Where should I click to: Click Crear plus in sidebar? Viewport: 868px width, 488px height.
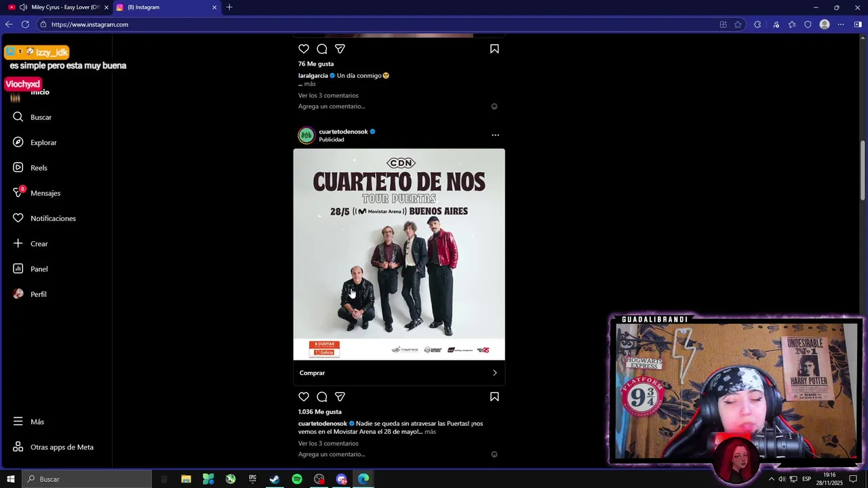click(30, 243)
